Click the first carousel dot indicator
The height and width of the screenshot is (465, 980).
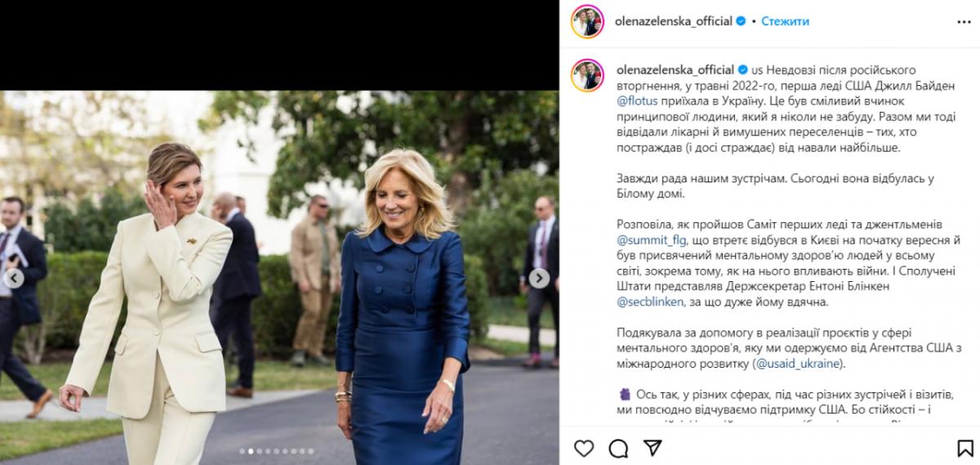(243, 450)
